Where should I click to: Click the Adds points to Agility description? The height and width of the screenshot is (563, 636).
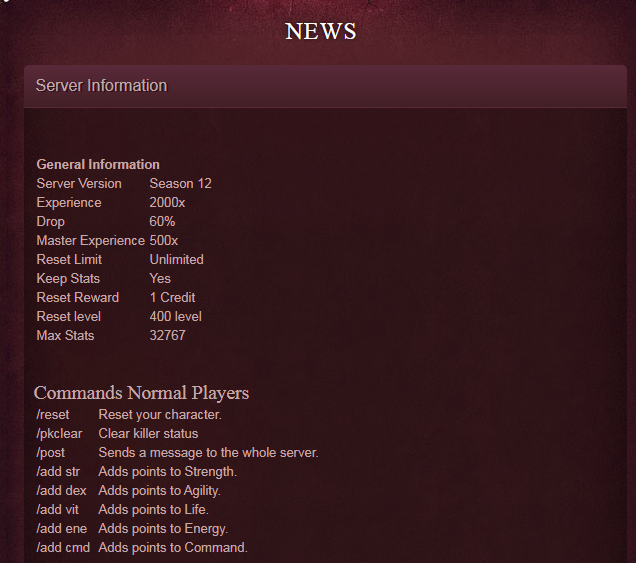click(159, 490)
